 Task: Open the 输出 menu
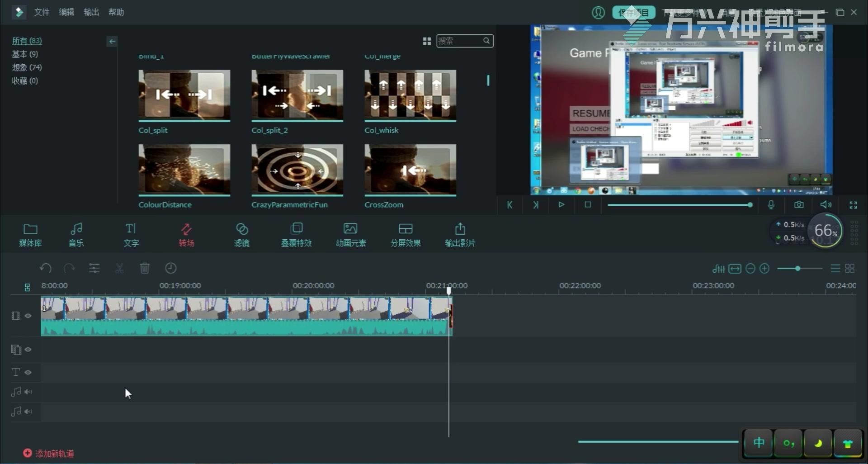(91, 12)
